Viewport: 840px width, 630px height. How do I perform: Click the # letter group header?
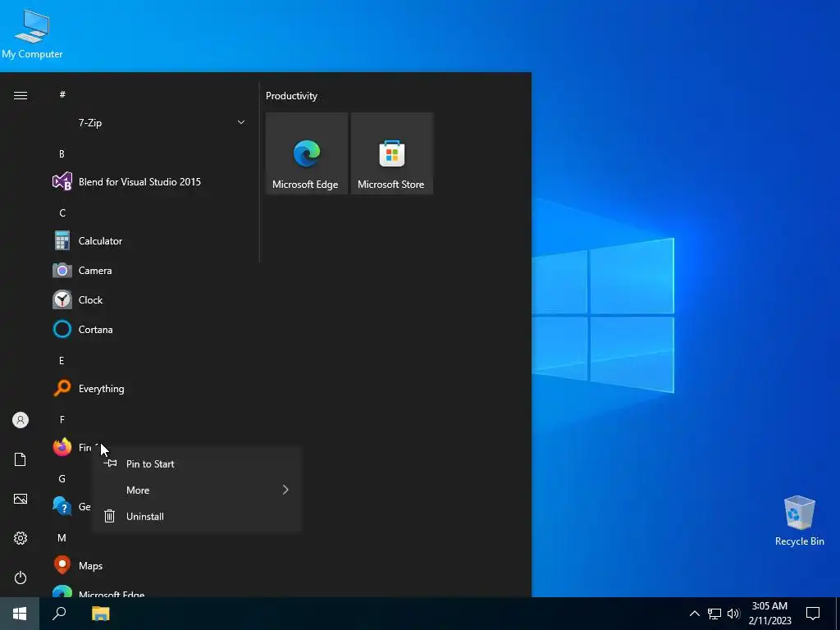coord(62,94)
